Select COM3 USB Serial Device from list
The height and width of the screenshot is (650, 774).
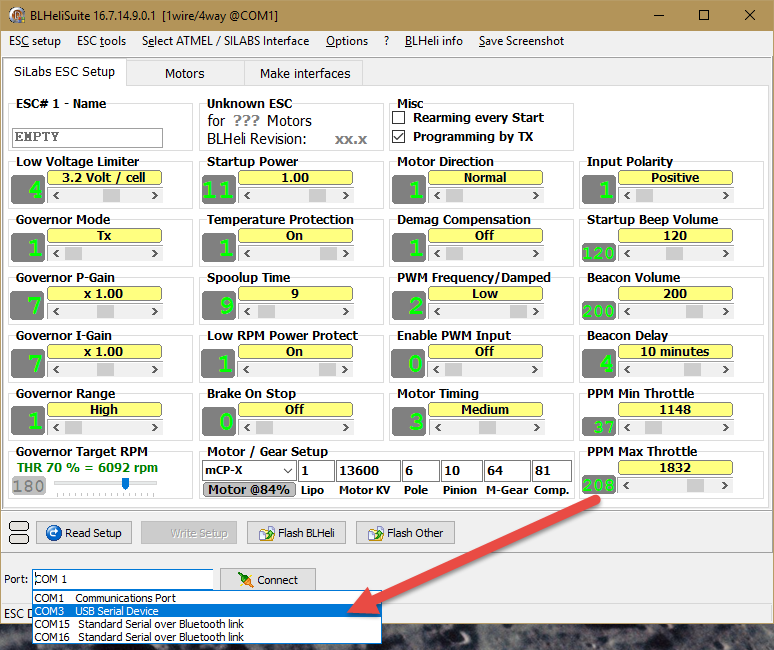(x=207, y=611)
